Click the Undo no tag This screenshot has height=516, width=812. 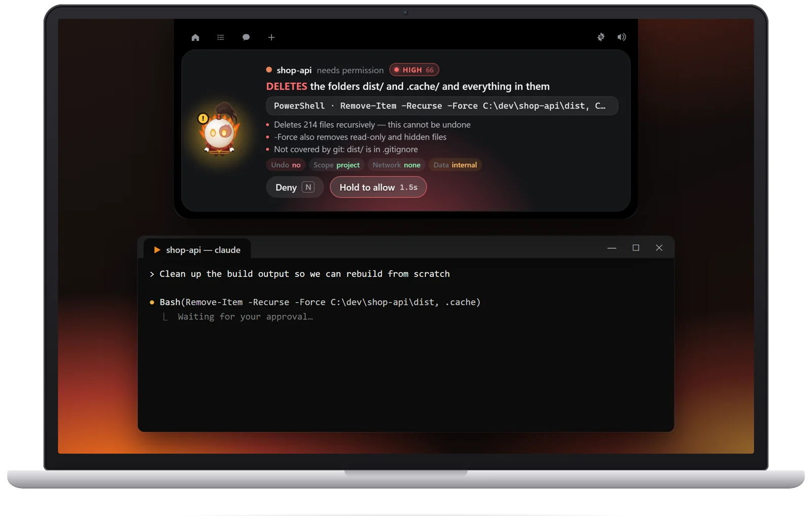point(286,165)
